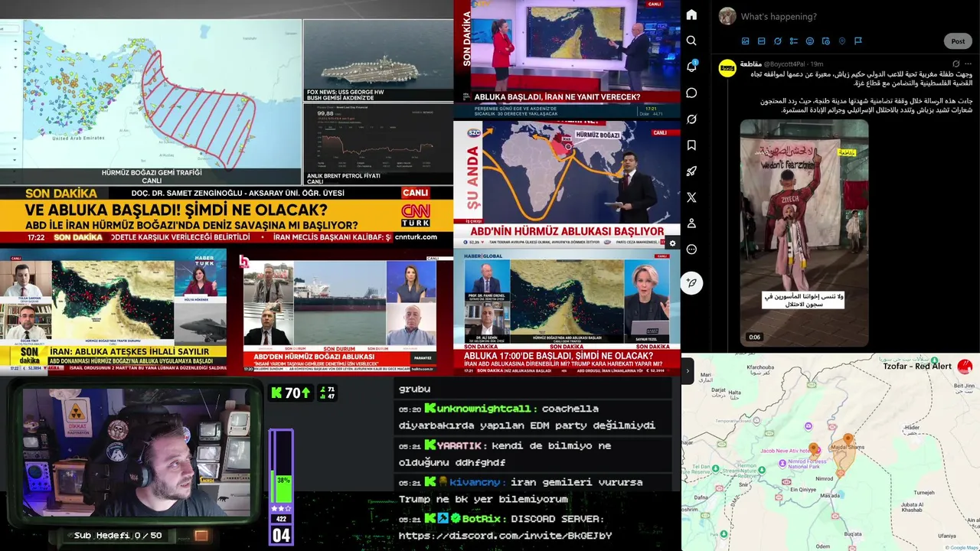This screenshot has width=980, height=551.
Task: Open settings gear on Sözcü TV feed
Action: pos(672,243)
